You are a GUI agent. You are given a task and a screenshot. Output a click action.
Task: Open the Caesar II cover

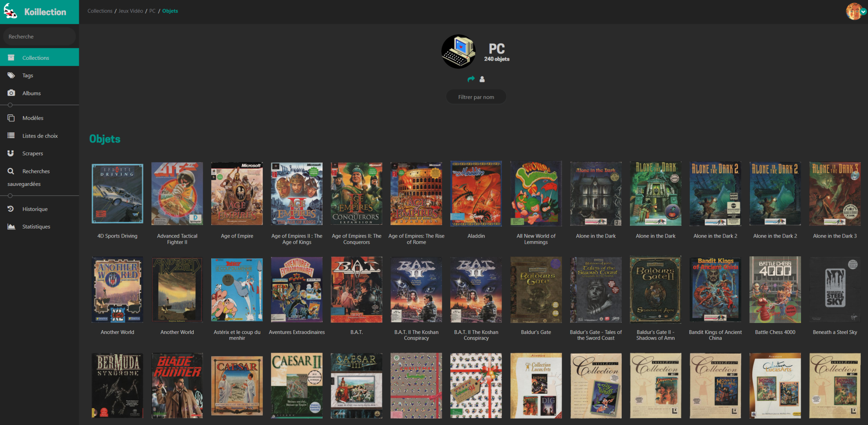[297, 386]
